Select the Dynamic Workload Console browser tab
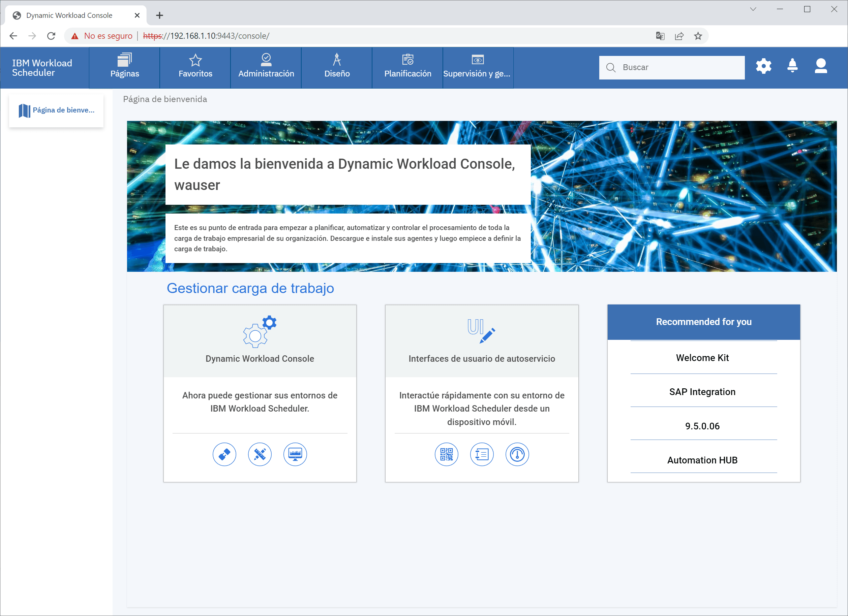 coord(76,15)
